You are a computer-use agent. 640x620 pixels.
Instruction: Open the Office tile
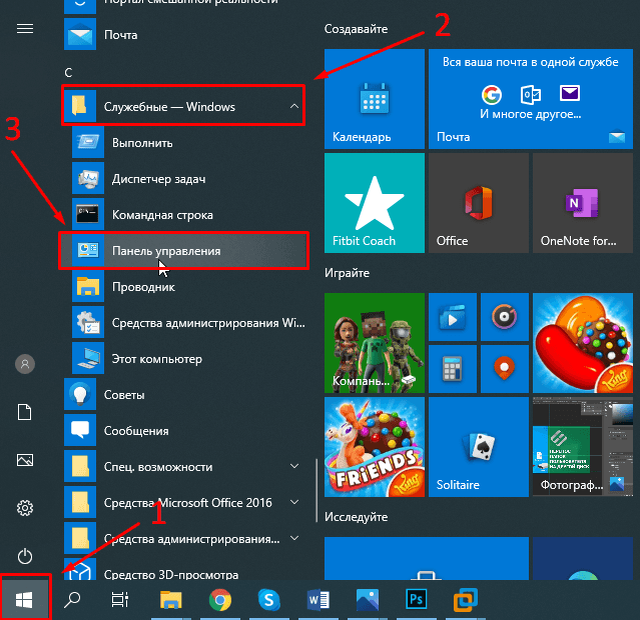[478, 203]
